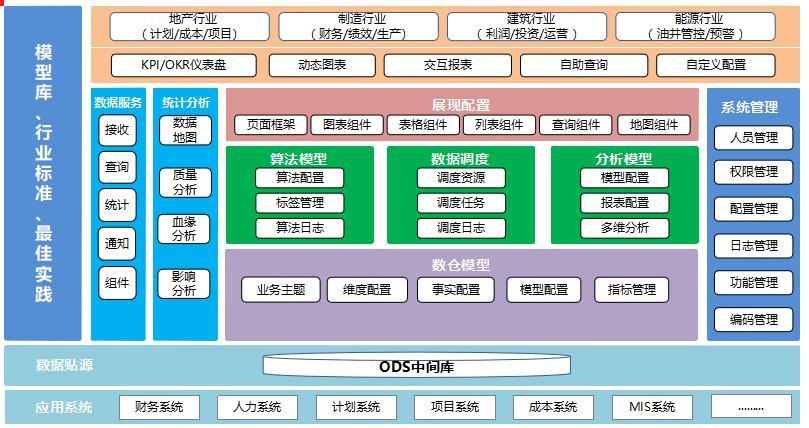Select 调度任务 in 数据调度
This screenshot has width=809, height=428.
tap(461, 203)
